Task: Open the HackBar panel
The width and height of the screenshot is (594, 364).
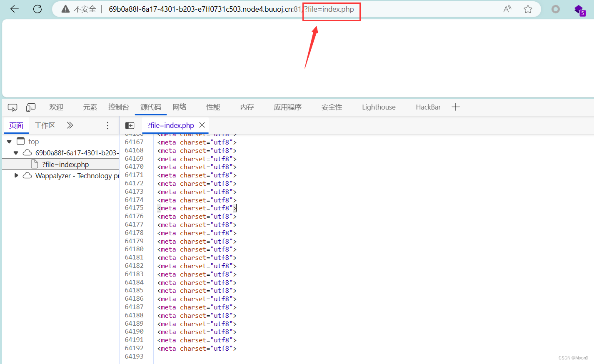Action: tap(428, 107)
